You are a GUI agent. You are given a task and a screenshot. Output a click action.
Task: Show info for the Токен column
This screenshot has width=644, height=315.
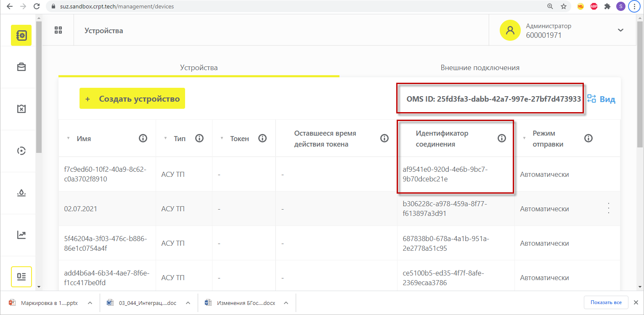pyautogui.click(x=262, y=138)
